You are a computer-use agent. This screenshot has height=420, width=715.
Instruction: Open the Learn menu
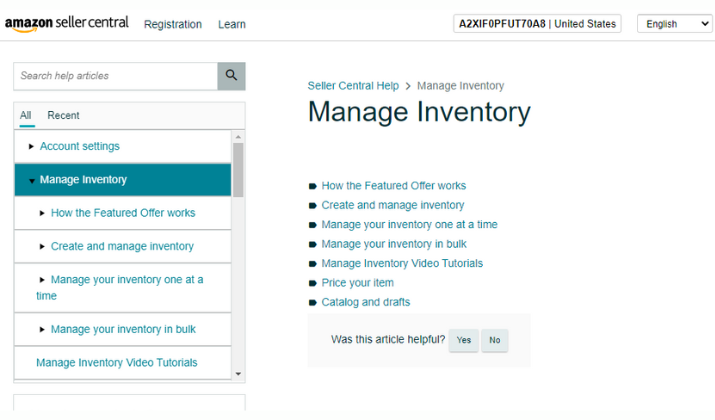tap(232, 24)
